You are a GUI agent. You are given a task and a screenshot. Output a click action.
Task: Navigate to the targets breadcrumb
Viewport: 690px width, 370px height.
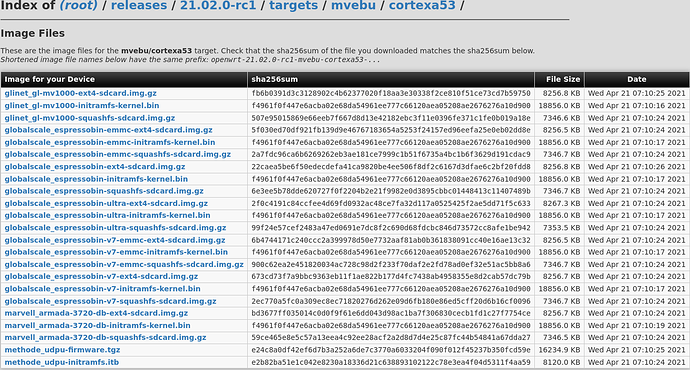(294, 5)
